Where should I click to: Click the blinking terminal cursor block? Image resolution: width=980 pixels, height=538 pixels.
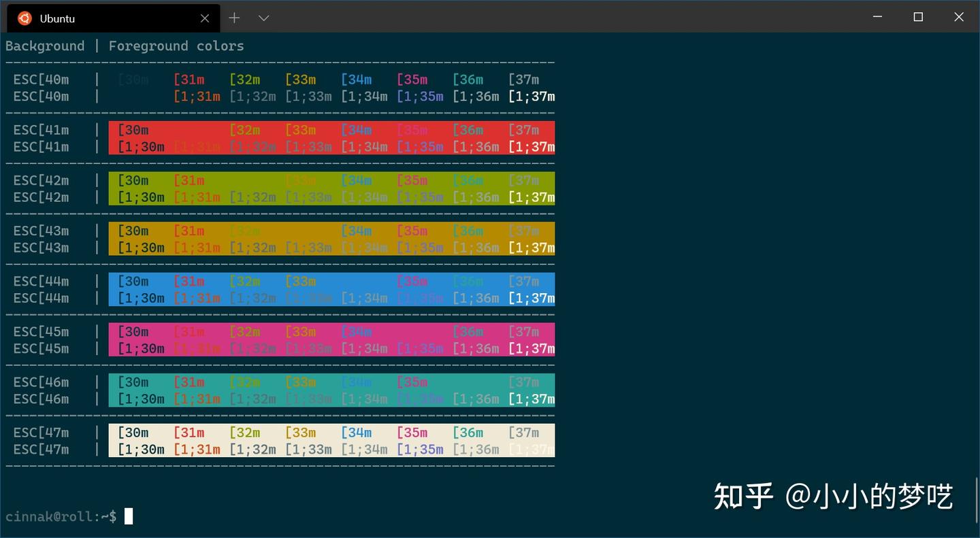128,516
